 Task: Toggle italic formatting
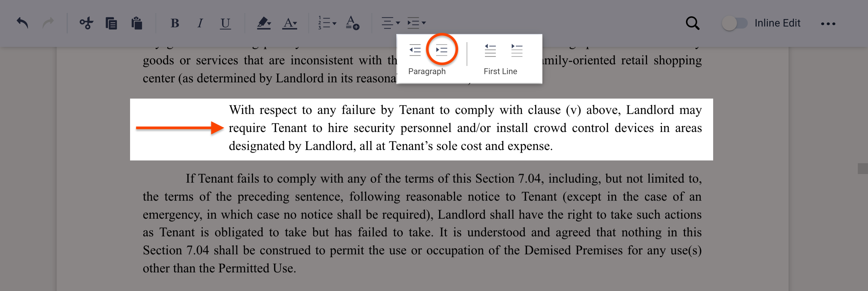point(200,23)
